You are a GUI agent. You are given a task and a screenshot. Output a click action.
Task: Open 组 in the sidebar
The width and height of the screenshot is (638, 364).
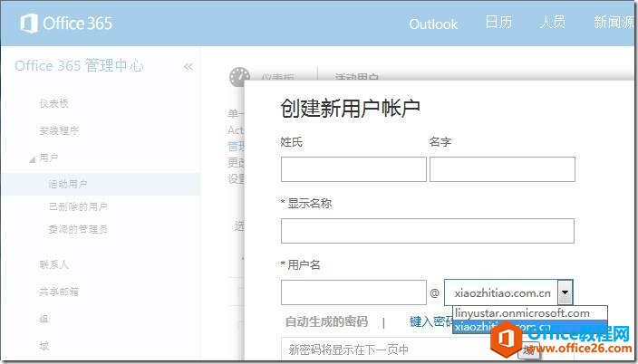tap(43, 319)
